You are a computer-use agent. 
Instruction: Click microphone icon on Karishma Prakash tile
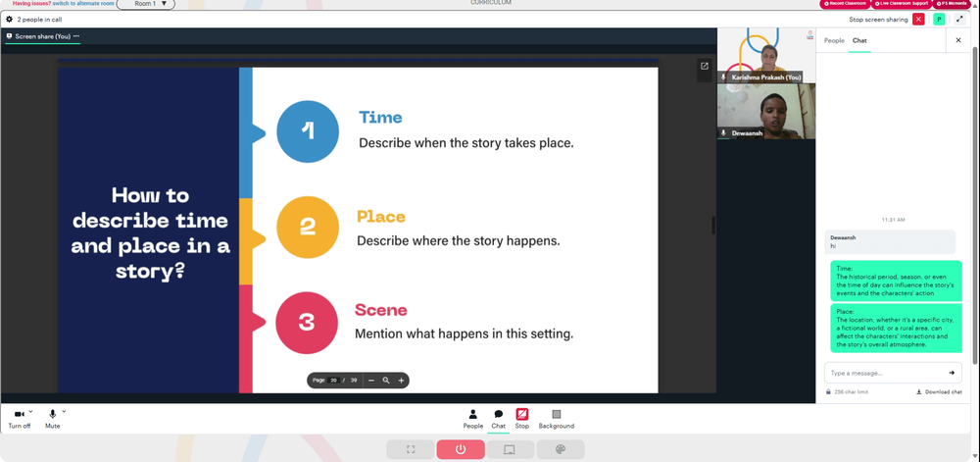tap(724, 77)
